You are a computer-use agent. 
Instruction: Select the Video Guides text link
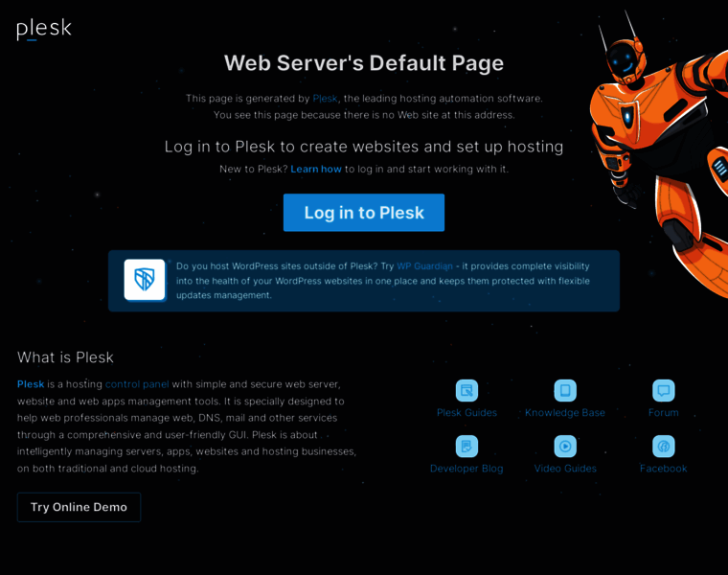[x=565, y=469]
